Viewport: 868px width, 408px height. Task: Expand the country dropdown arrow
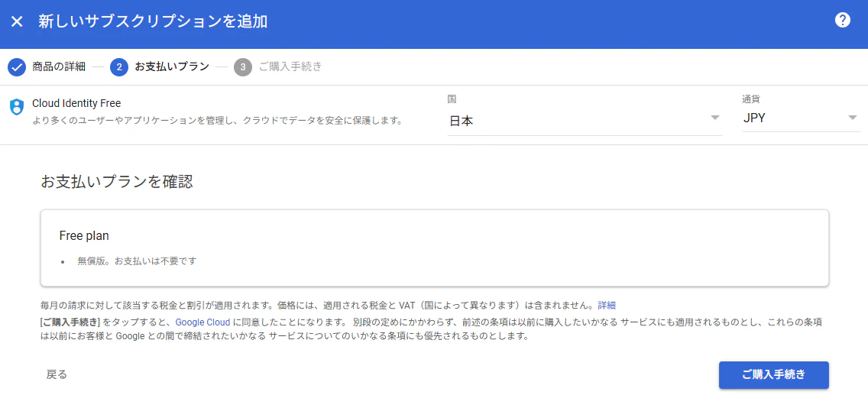coord(714,118)
